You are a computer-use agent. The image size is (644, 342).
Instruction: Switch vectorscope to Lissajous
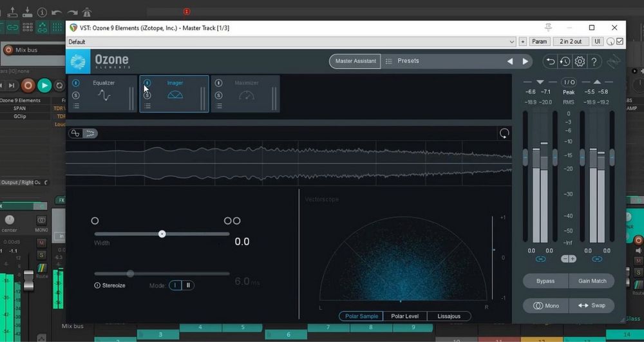[449, 316]
